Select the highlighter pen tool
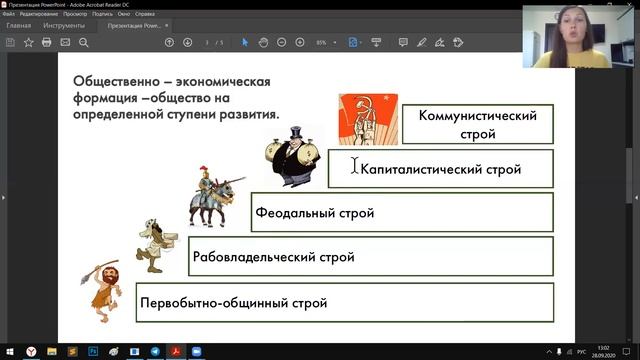Viewport: 640px width, 360px height. click(x=422, y=42)
